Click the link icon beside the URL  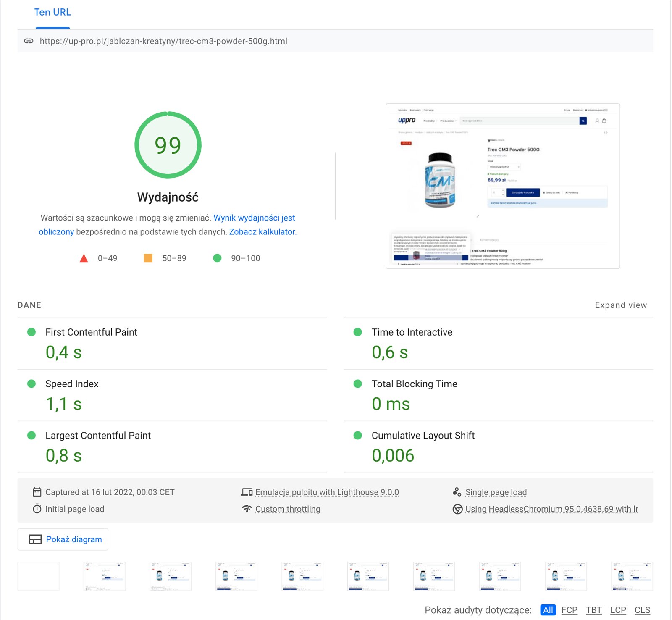(x=29, y=41)
